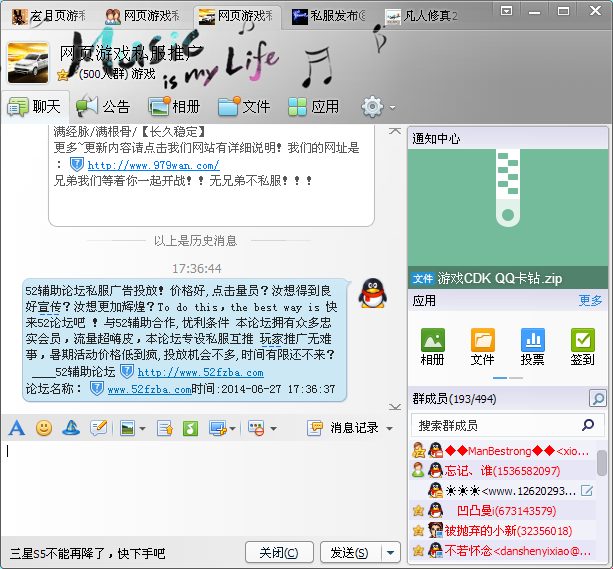Open the Sign-in checkmark app icon
Viewport: 613px width, 569px height.
(583, 339)
